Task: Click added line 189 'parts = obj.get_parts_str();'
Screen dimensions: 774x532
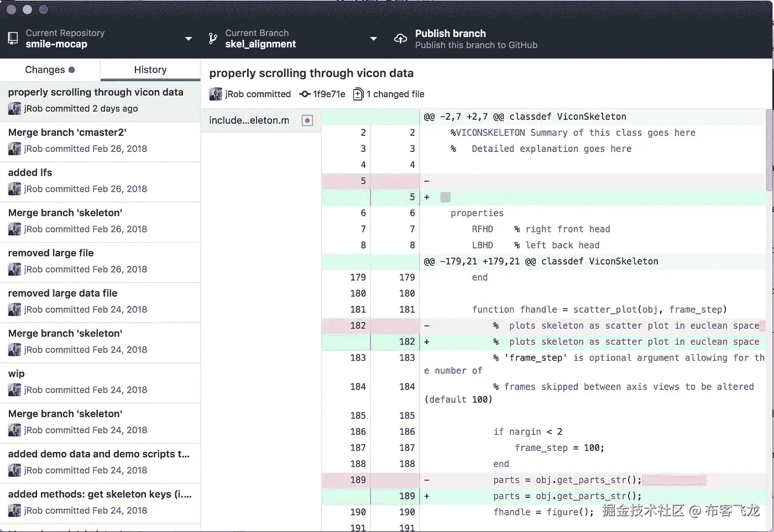Action: click(543, 496)
